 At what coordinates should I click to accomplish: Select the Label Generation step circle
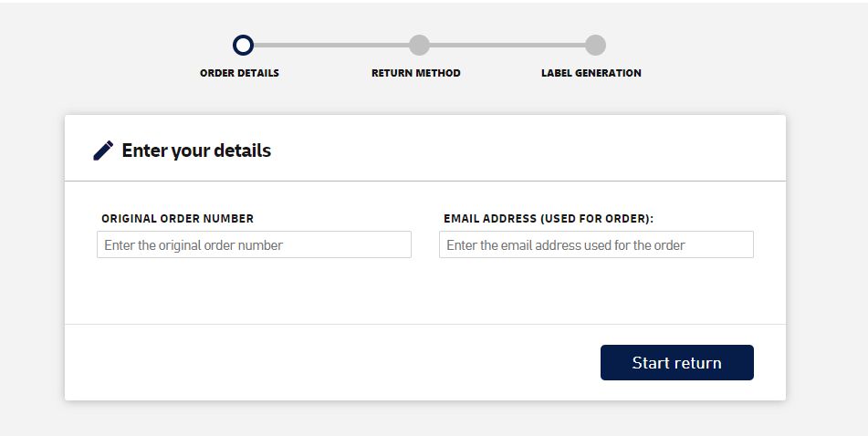(x=595, y=45)
